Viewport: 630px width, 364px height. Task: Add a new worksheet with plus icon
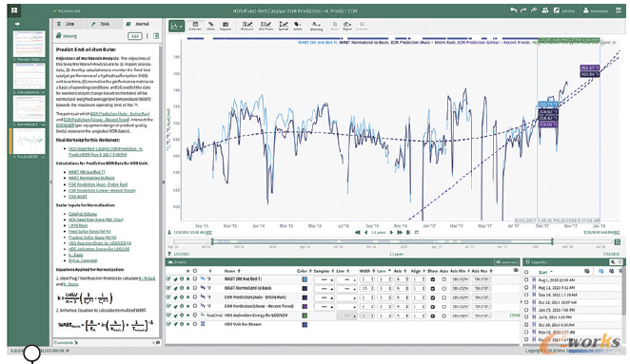point(17,24)
